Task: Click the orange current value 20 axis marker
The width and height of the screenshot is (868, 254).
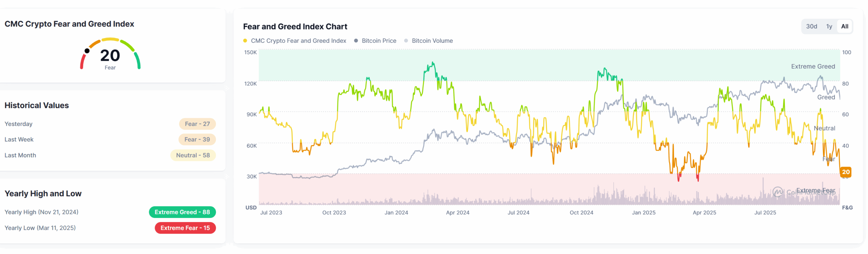Action: click(x=846, y=172)
